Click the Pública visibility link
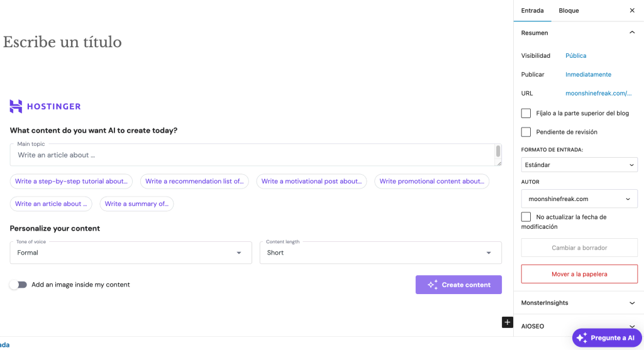Viewport: 644px width, 350px height. tap(575, 55)
